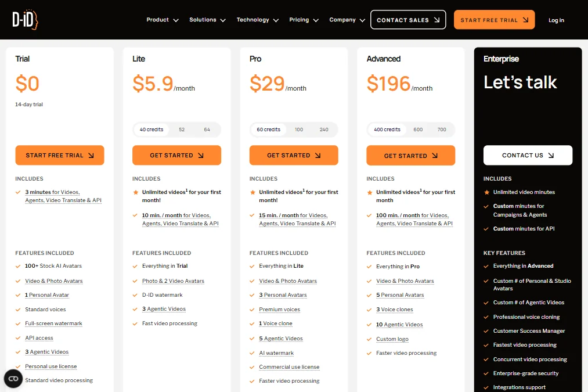Click Get Started in the Pro plan
Viewport: 588px width, 392px height.
[294, 155]
